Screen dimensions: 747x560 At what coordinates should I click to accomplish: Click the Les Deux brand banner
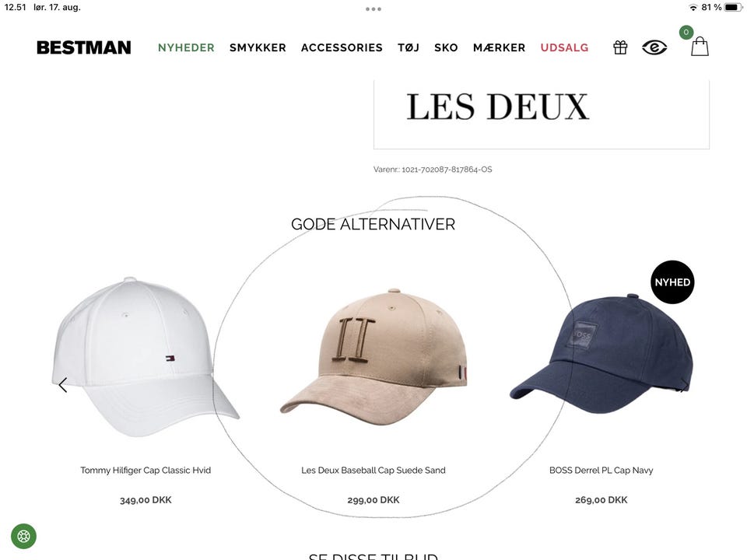tap(542, 114)
